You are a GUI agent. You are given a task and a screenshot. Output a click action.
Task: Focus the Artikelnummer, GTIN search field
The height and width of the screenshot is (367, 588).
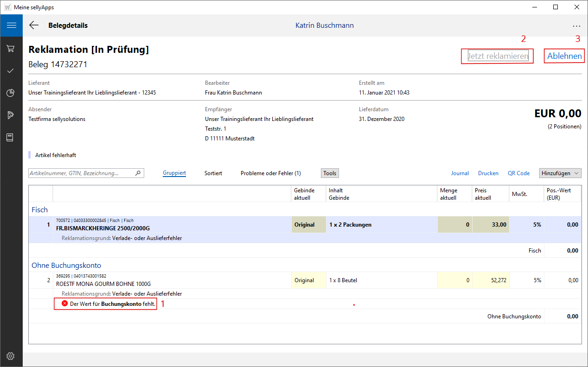click(x=81, y=173)
